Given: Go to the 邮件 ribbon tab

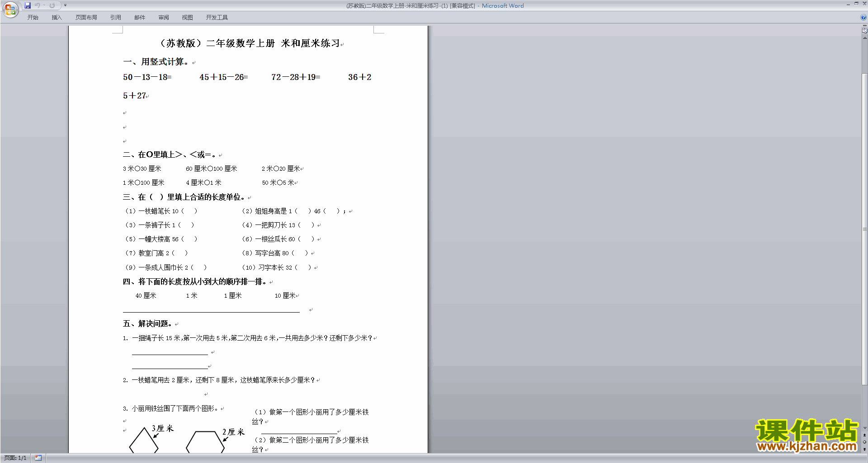Looking at the screenshot, I should click(140, 18).
